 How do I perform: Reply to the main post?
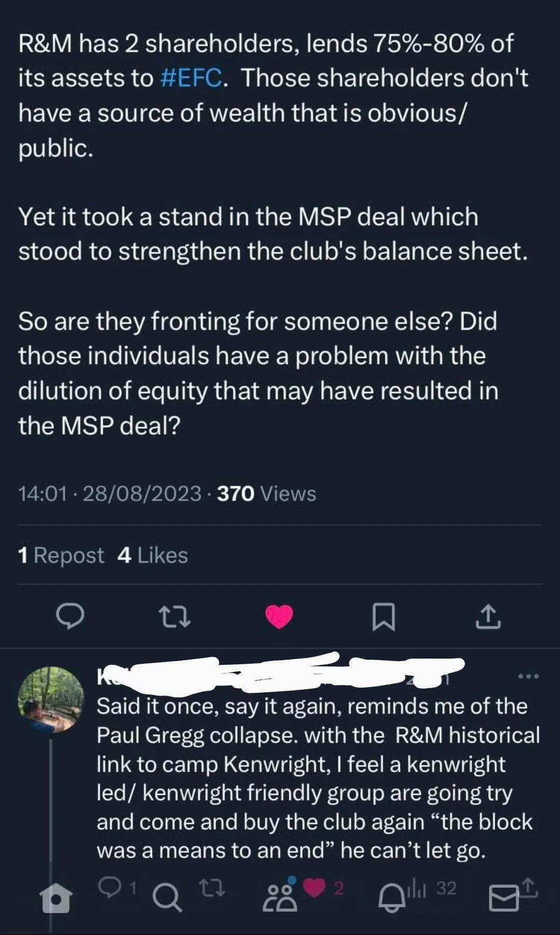70,616
